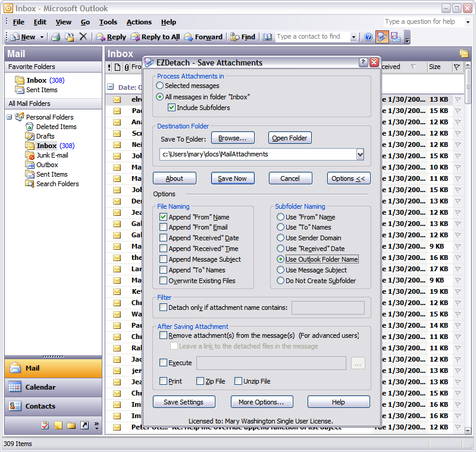Viewport: 476px width, 452px height.
Task: Sort by the Importance column header icon
Action: (x=109, y=67)
